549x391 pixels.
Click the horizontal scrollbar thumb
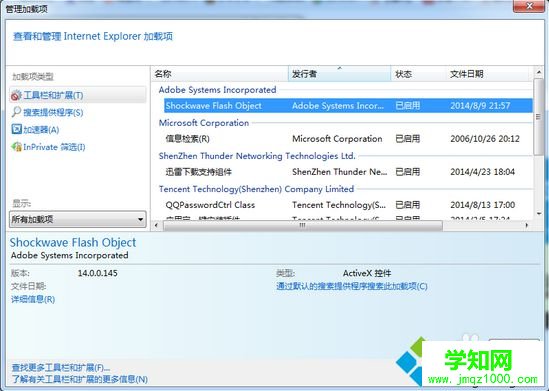point(303,225)
